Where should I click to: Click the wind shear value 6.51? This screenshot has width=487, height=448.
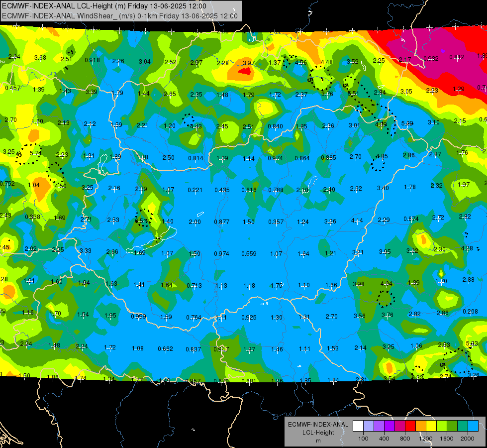(x=141, y=221)
